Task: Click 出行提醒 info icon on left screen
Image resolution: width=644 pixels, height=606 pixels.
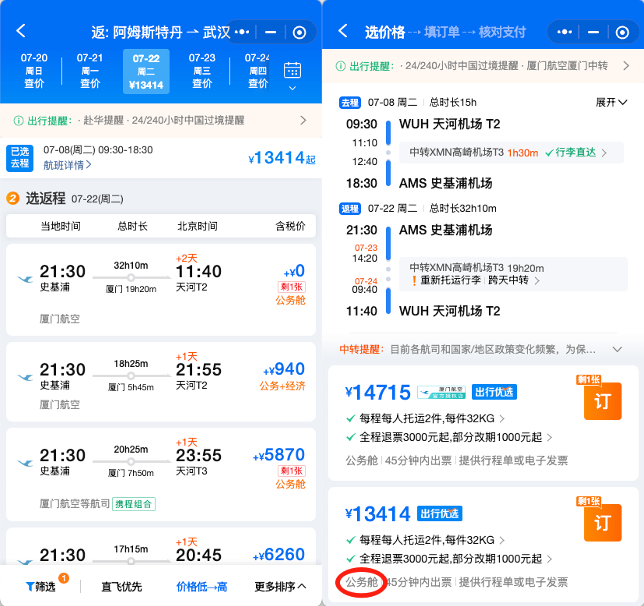Action: 18,120
